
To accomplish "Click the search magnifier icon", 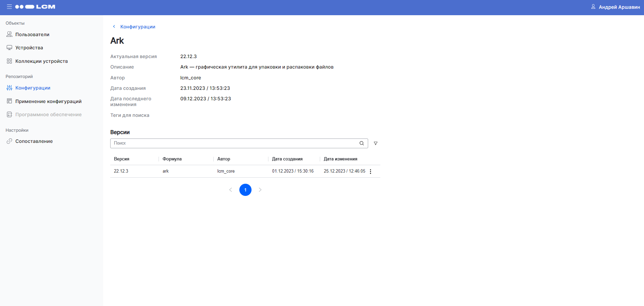I will pos(361,143).
